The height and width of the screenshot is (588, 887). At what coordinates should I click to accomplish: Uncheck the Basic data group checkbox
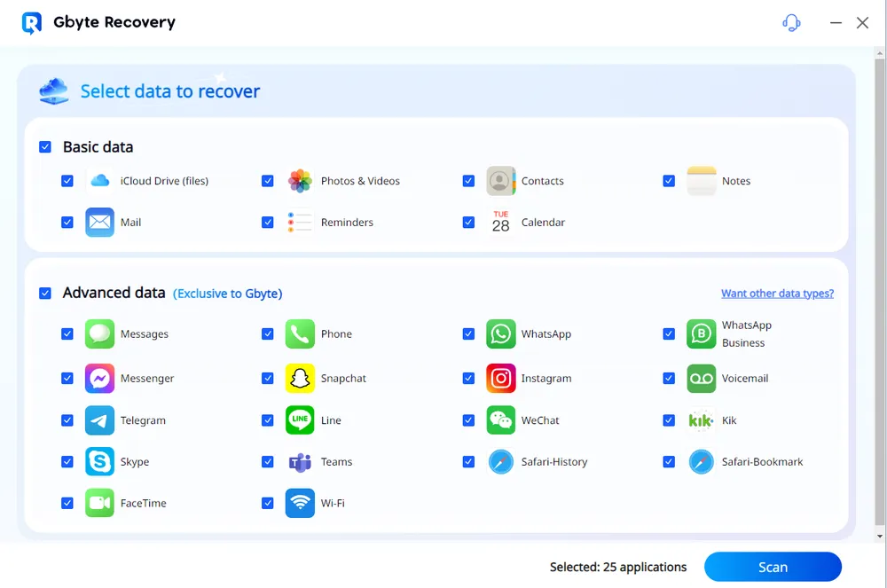pos(45,147)
